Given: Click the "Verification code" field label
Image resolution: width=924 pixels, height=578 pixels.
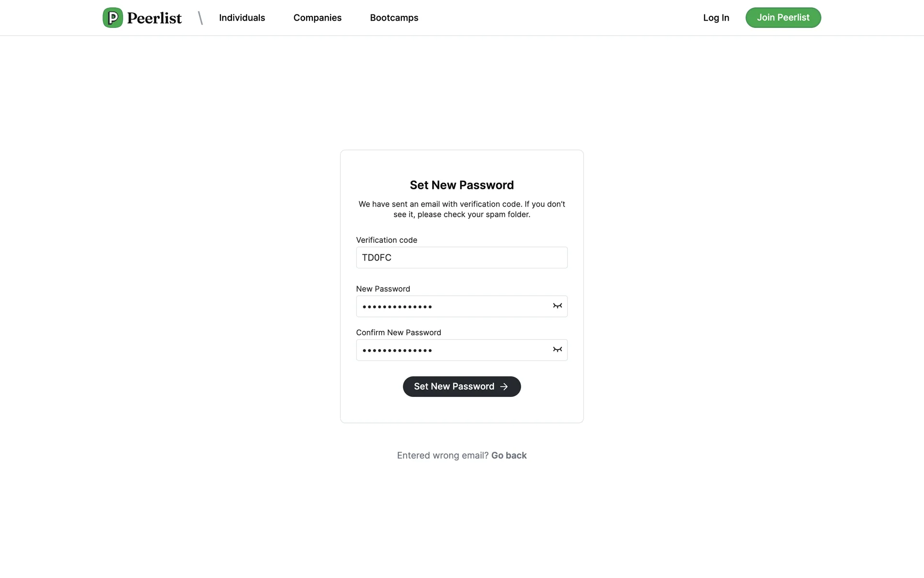Looking at the screenshot, I should click(386, 240).
